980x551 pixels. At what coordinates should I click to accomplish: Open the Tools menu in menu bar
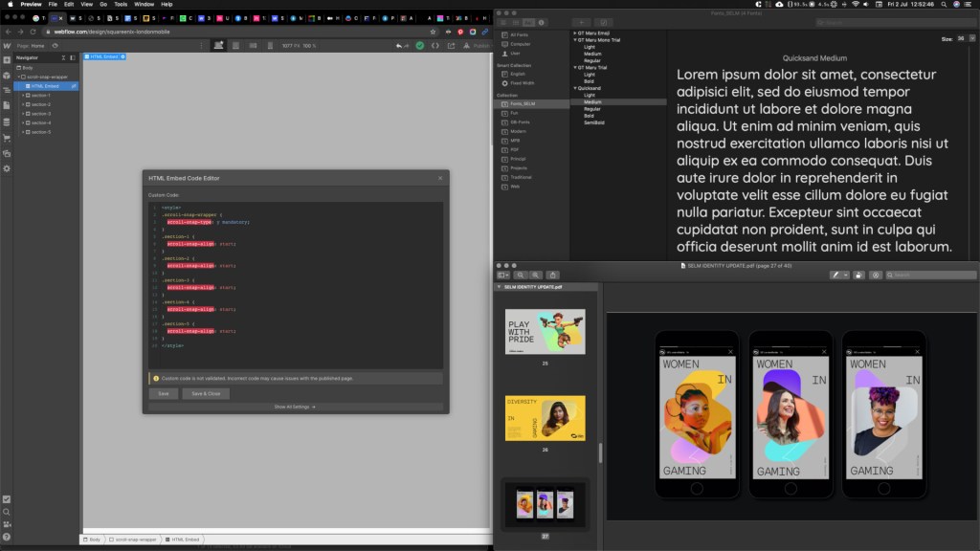click(121, 4)
